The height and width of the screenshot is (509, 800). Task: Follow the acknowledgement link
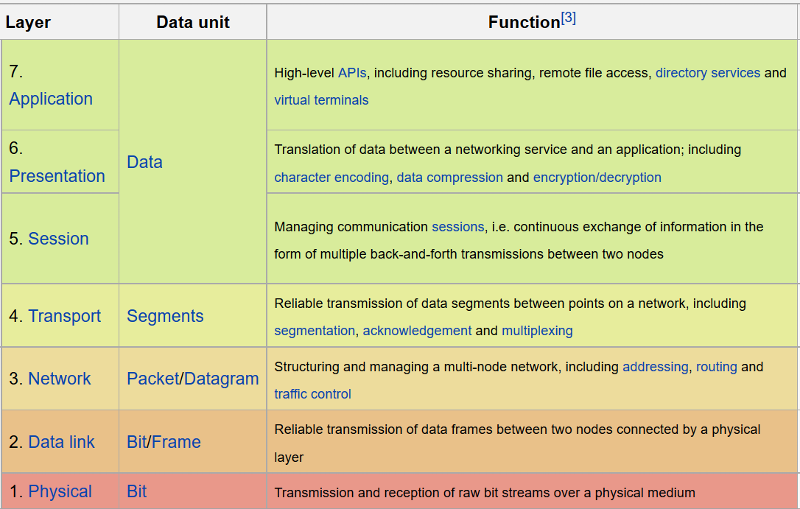[x=417, y=330]
